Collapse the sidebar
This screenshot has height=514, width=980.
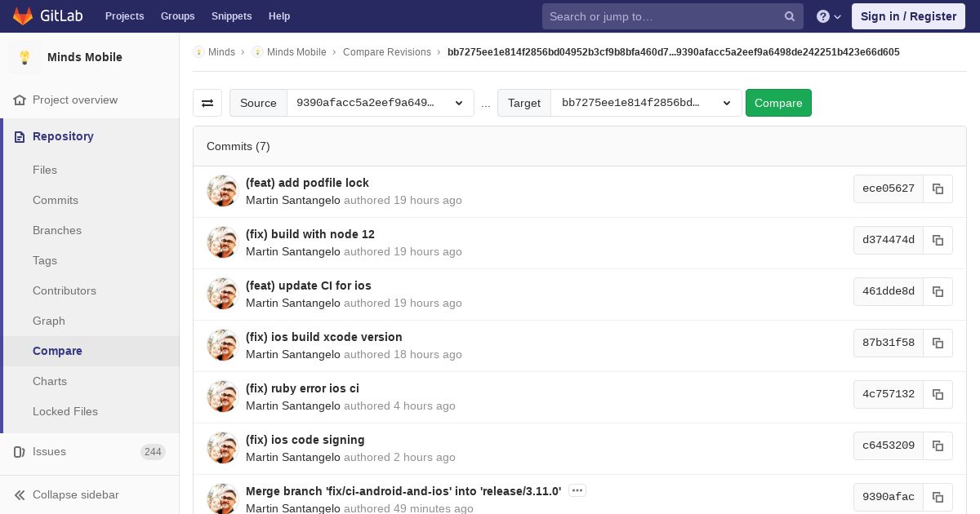[x=75, y=494]
